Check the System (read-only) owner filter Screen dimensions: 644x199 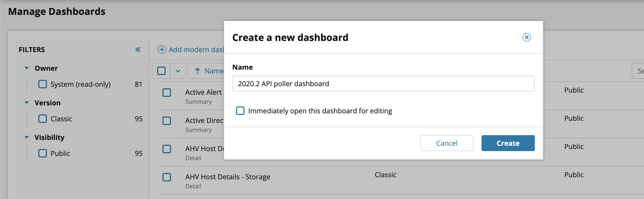click(43, 84)
